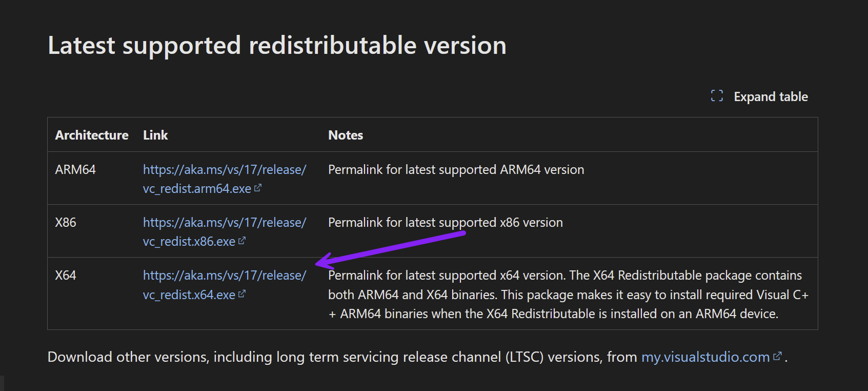Click the Notes column header
This screenshot has width=868, height=391.
[346, 135]
